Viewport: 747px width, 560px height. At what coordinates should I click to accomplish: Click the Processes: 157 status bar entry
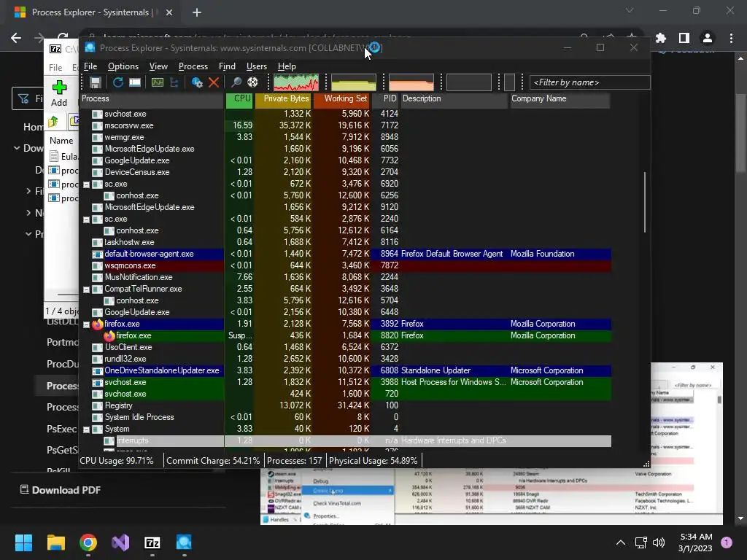tap(295, 461)
